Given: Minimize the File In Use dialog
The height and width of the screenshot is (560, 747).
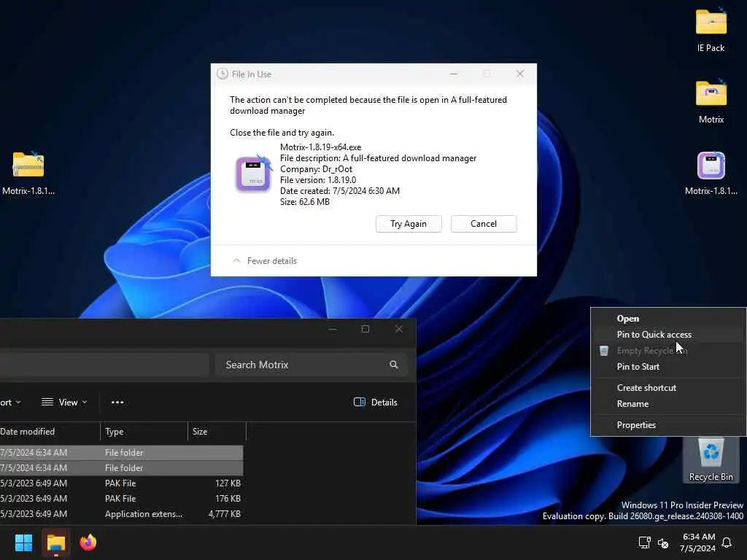Looking at the screenshot, I should coord(454,74).
